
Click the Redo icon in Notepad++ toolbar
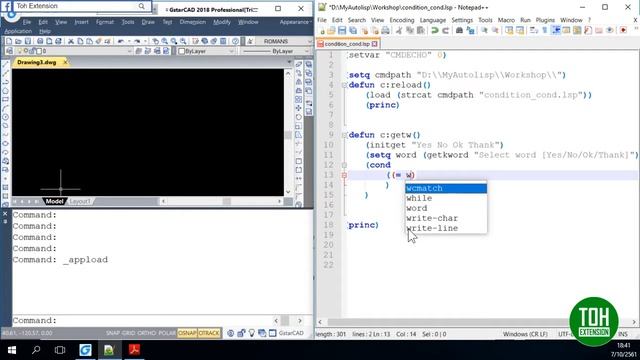tap(445, 30)
